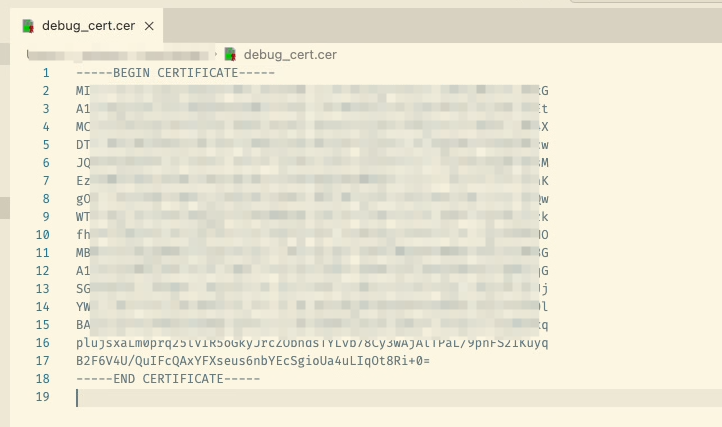Click the certificate file icon in the tab

click(28, 25)
